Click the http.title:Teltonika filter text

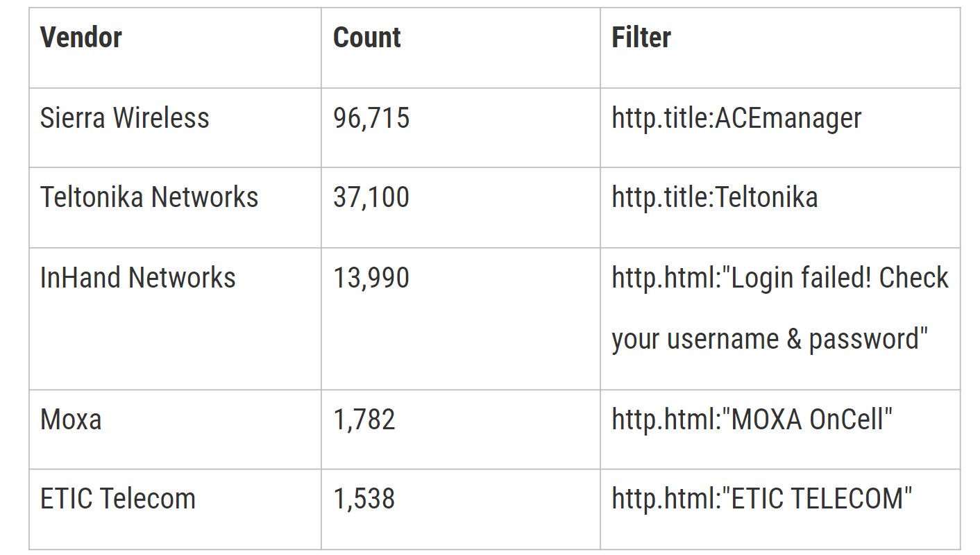coord(714,197)
